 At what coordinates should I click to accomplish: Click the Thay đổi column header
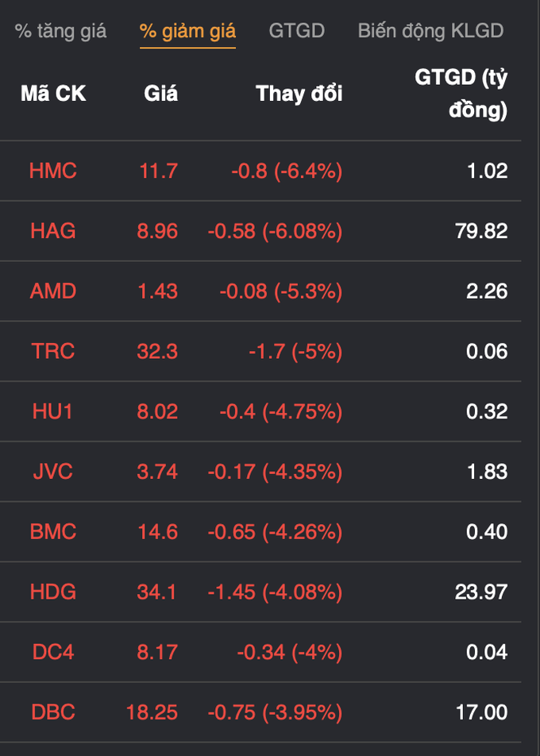tap(299, 94)
